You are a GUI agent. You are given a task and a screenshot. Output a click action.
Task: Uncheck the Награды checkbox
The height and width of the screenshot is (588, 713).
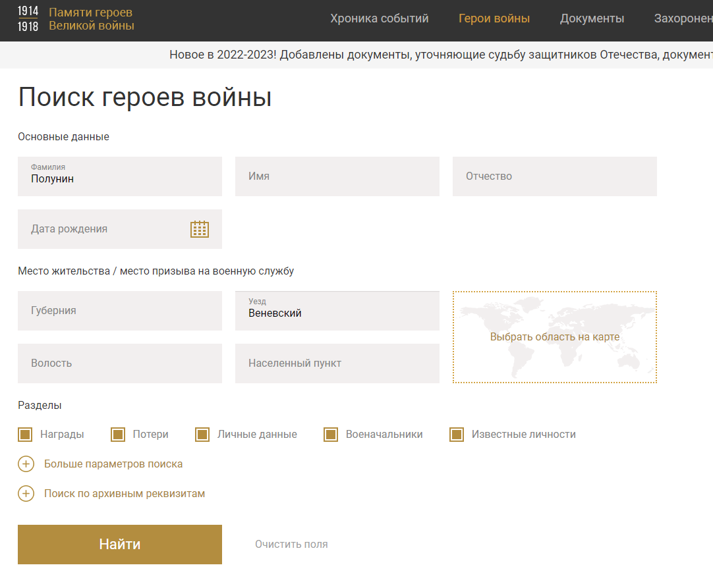pyautogui.click(x=25, y=434)
